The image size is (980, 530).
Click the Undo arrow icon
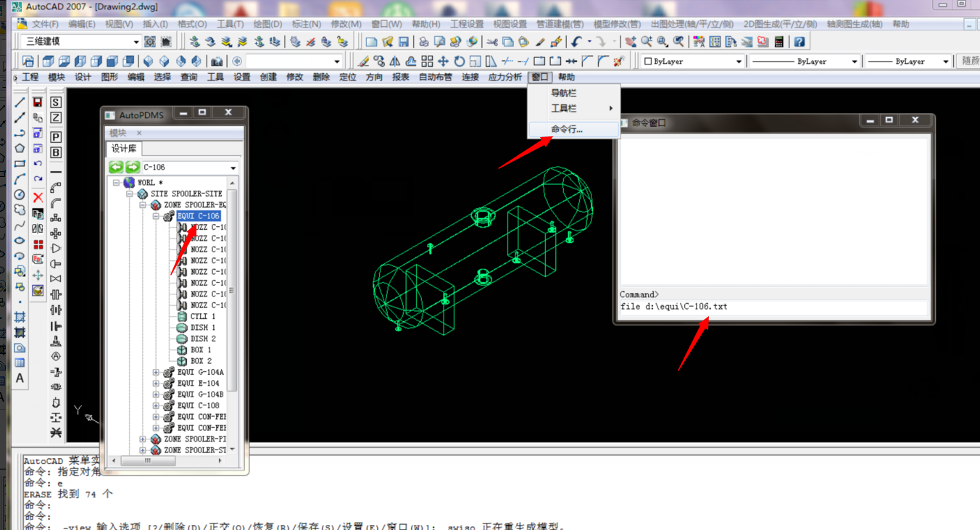pyautogui.click(x=576, y=42)
